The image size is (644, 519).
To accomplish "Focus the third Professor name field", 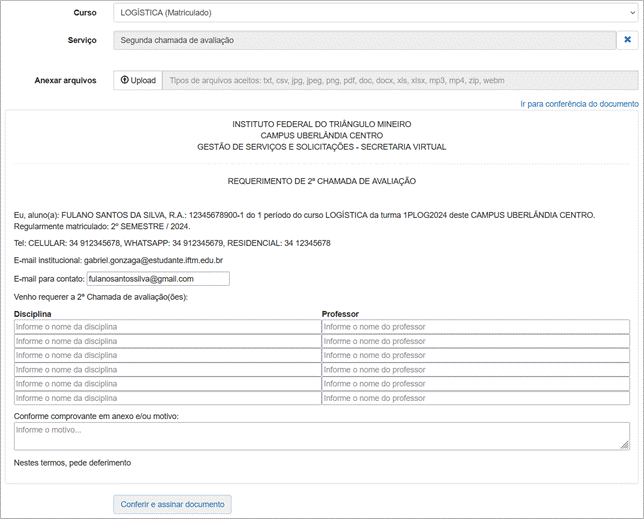I will tap(476, 355).
